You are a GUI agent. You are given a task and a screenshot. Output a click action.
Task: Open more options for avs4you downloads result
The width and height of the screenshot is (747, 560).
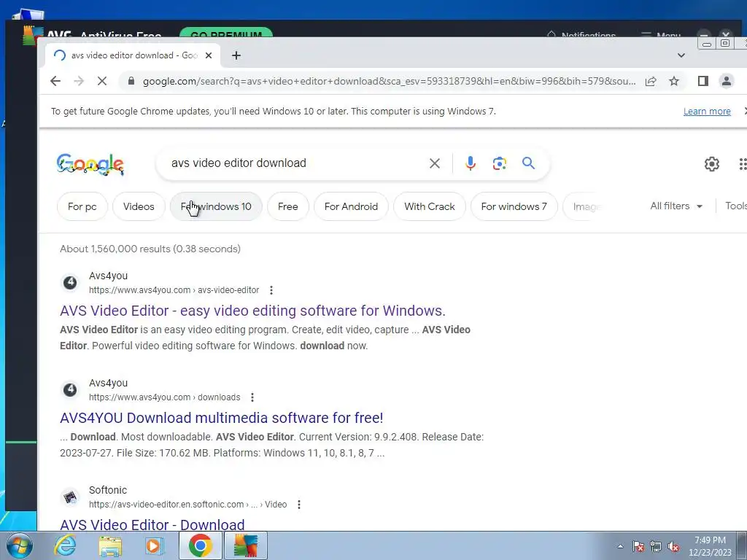pyautogui.click(x=252, y=397)
